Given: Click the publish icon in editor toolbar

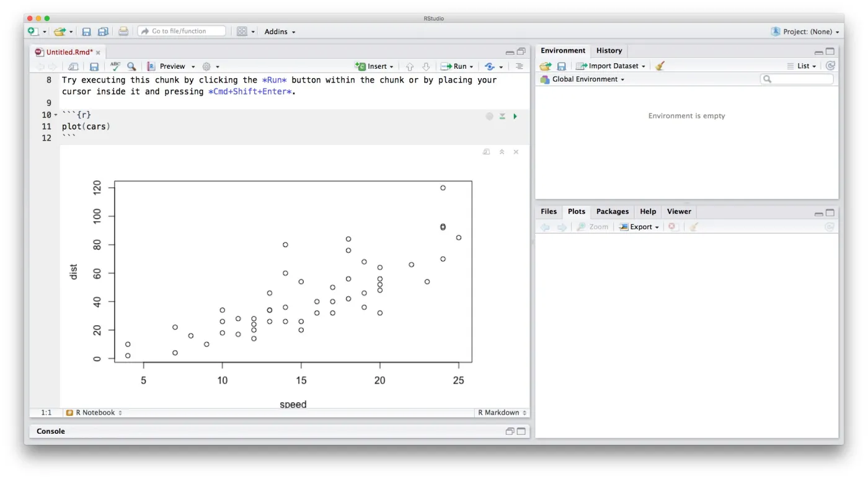Looking at the screenshot, I should [x=490, y=66].
